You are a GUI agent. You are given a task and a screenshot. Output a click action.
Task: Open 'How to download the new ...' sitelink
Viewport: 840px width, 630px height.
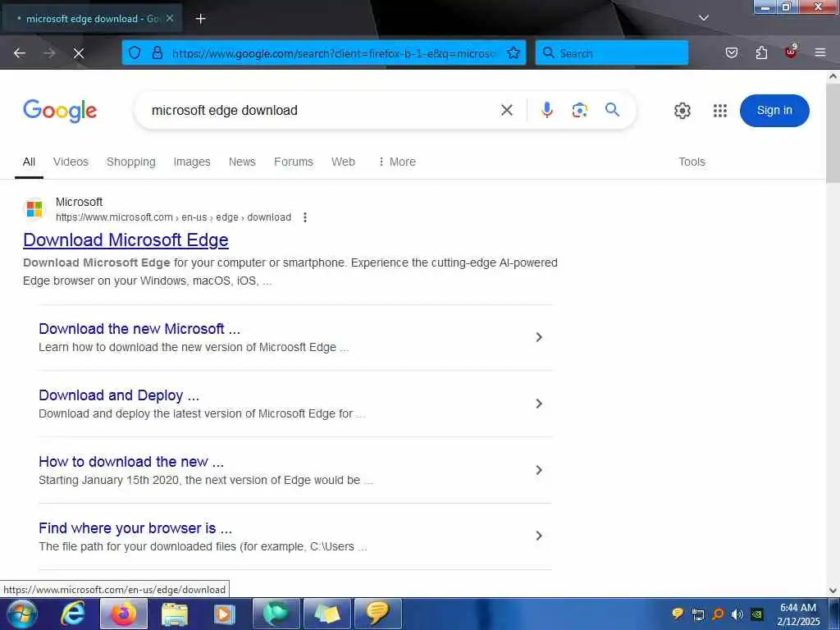coord(131,462)
